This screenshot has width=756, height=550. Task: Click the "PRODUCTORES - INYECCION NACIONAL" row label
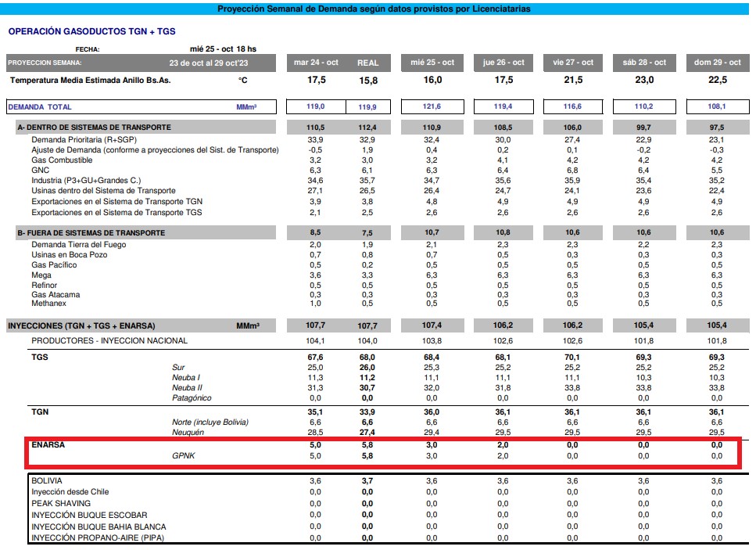[x=109, y=341]
